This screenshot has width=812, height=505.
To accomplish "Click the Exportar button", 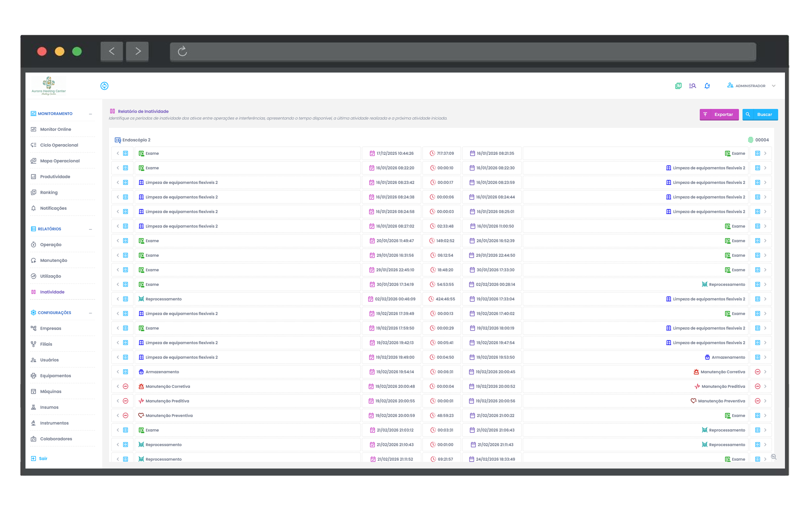I will [719, 114].
